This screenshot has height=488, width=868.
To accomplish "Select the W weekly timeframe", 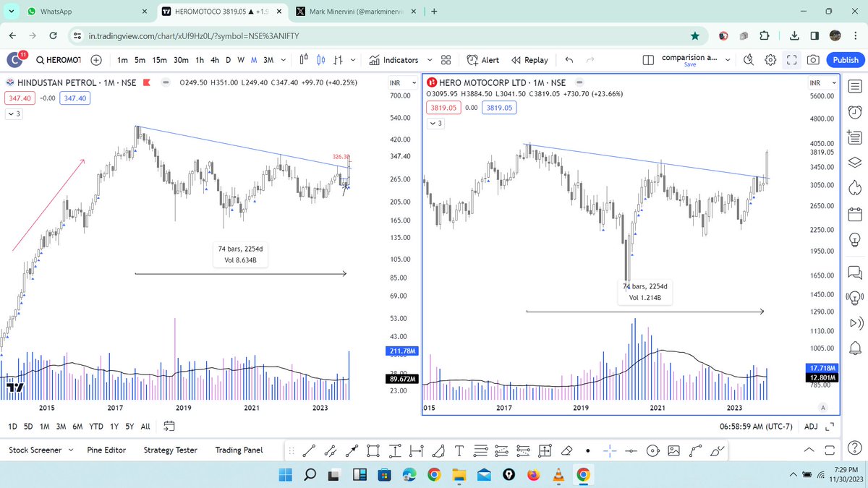I will 241,60.
